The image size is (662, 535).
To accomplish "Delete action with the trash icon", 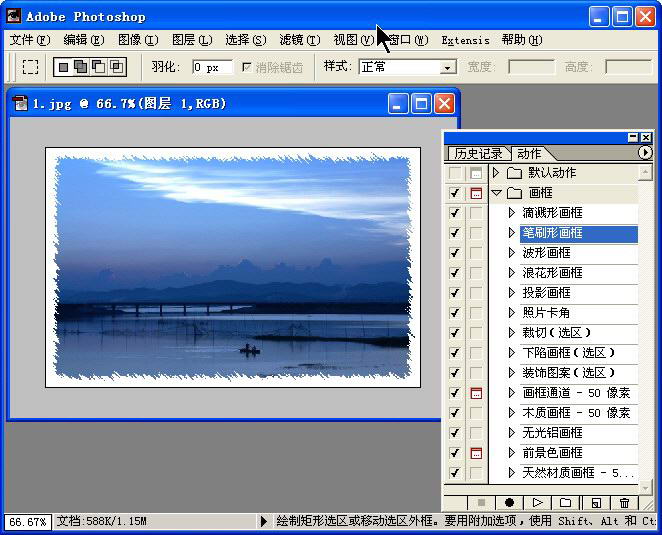I will pyautogui.click(x=625, y=503).
